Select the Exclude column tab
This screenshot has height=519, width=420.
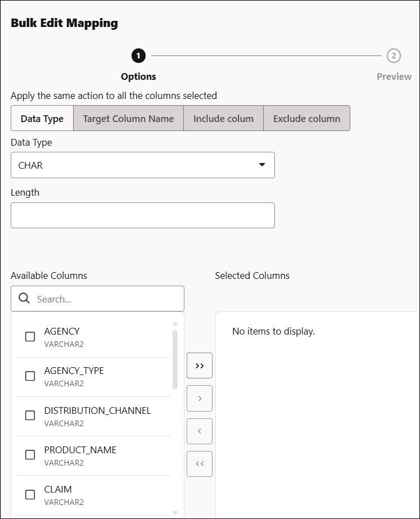click(306, 119)
